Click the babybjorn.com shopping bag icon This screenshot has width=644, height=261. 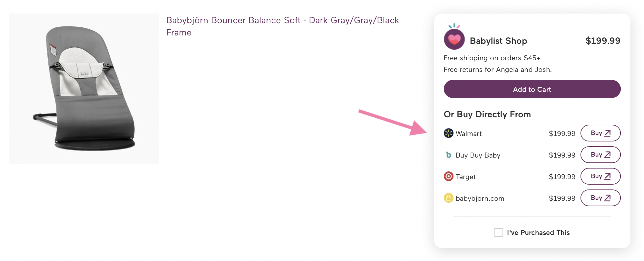[448, 198]
